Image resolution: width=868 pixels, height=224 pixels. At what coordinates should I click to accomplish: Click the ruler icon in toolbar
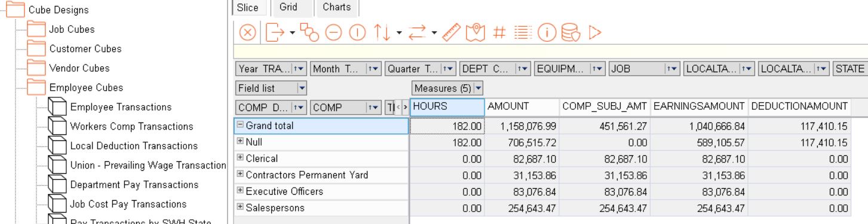451,33
